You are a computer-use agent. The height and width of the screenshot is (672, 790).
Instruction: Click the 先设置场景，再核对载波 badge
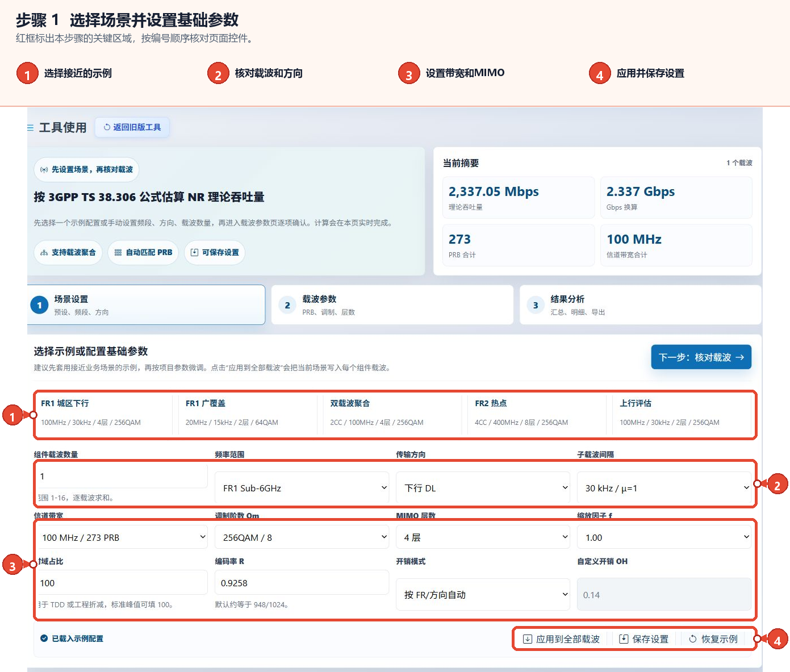pyautogui.click(x=86, y=169)
